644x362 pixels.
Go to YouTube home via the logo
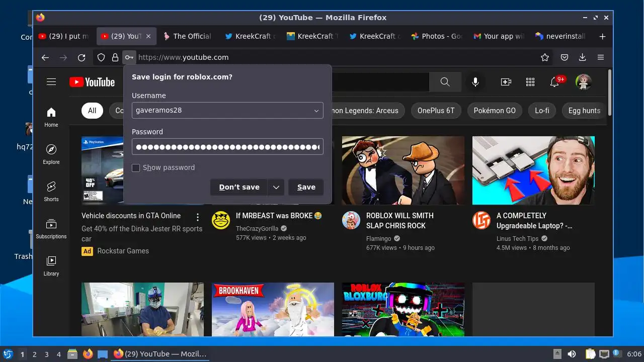tap(92, 82)
